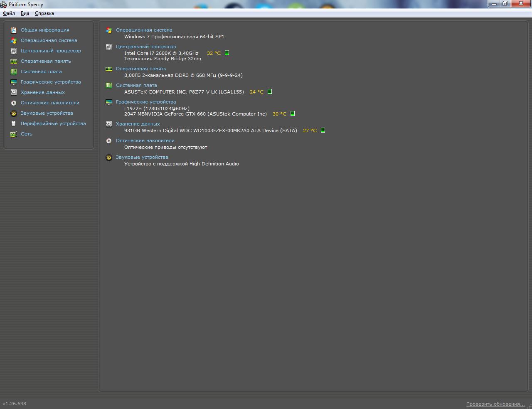The image size is (532, 409).
Task: Click the Speccy app icon in title bar
Action: pos(3,5)
